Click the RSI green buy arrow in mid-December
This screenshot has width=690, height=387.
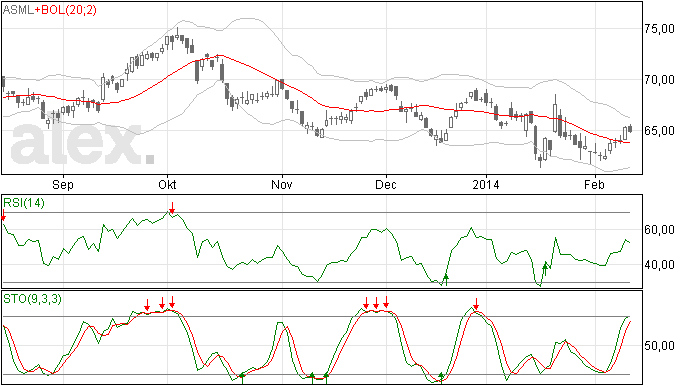coord(446,279)
